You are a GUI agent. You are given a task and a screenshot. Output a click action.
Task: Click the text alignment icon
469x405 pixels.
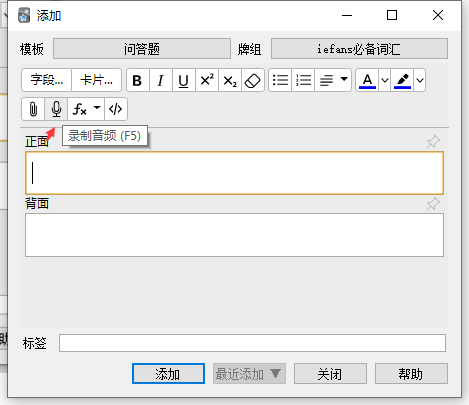(326, 80)
